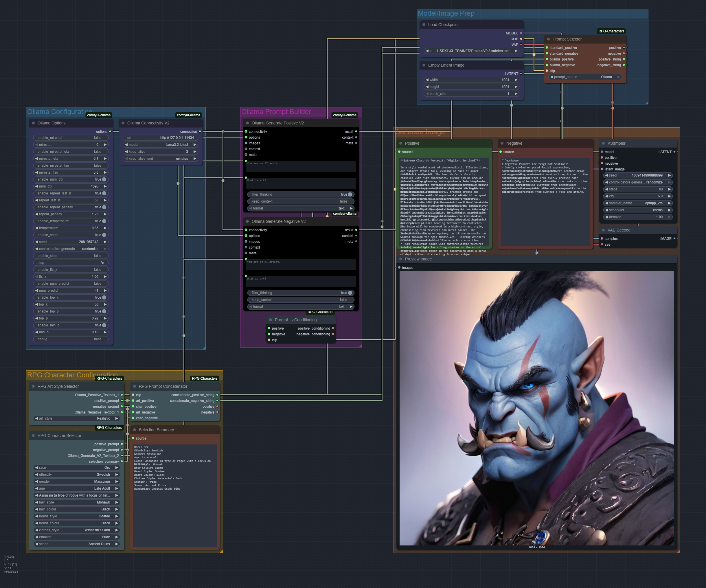Adjust the temperature 0.85 value widget

coord(71,228)
